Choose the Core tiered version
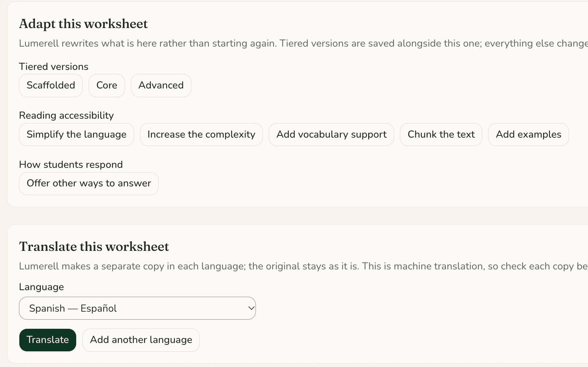 pos(107,86)
